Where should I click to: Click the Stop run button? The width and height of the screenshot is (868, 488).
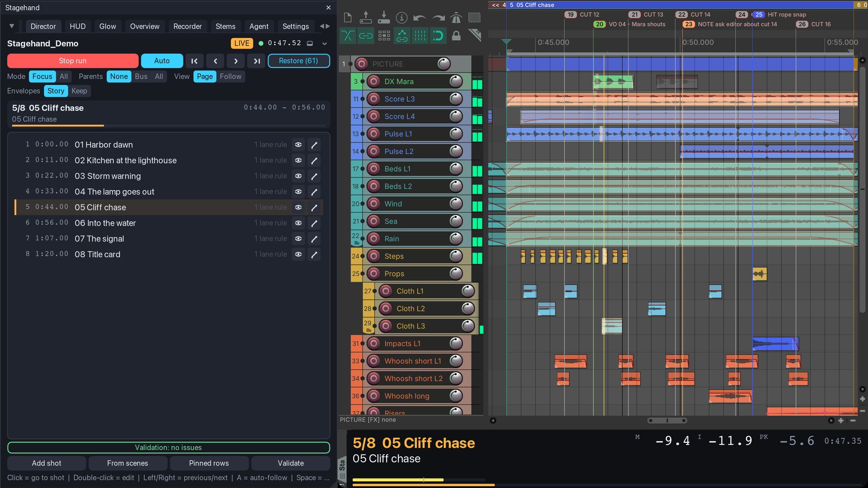click(x=73, y=61)
